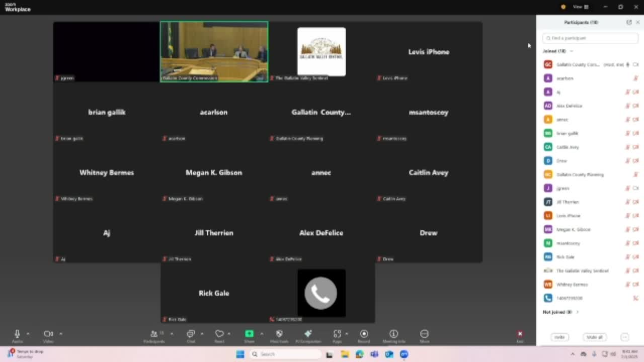The width and height of the screenshot is (644, 362).
Task: Toggle the host microphone in Gallatin County Com... row
Action: [628, 65]
